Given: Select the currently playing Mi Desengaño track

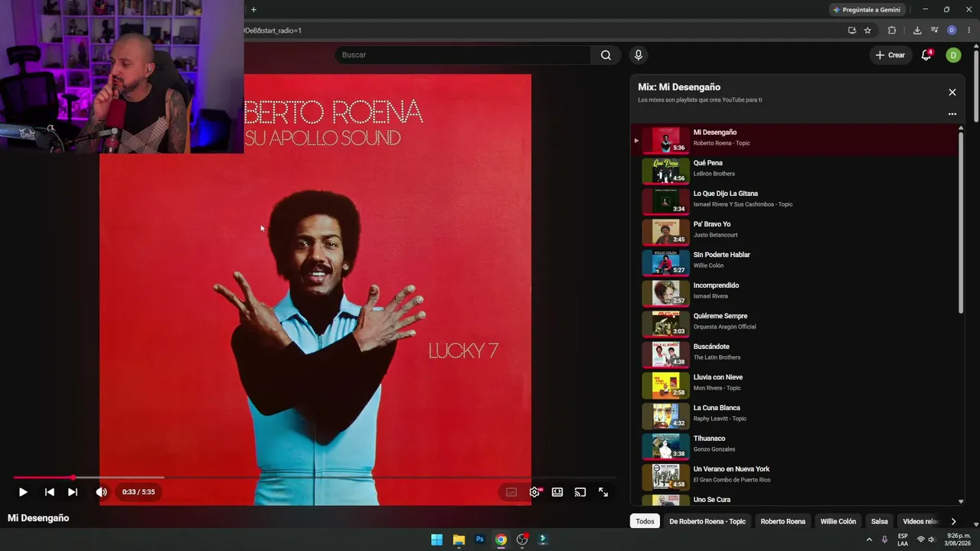Looking at the screenshot, I should pos(795,140).
